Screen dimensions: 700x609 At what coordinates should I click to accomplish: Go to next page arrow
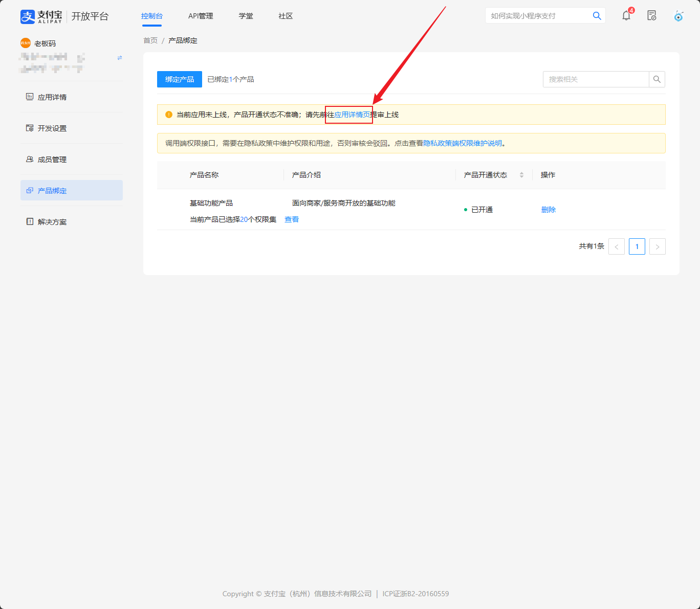pyautogui.click(x=658, y=246)
